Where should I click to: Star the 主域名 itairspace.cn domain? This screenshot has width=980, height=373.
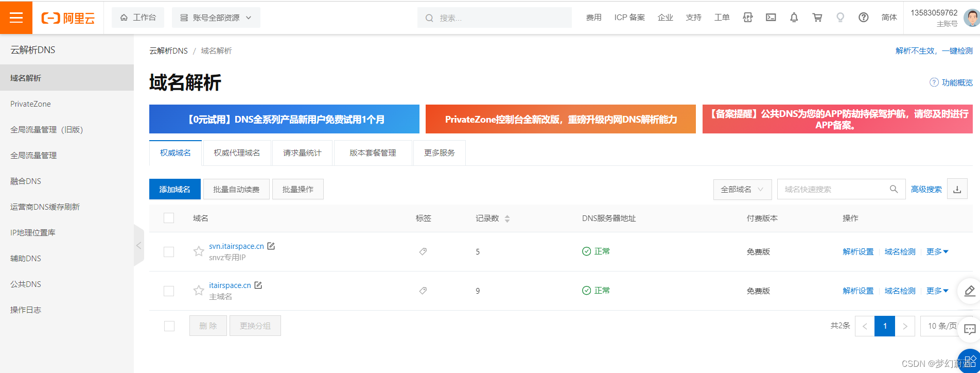(x=199, y=291)
